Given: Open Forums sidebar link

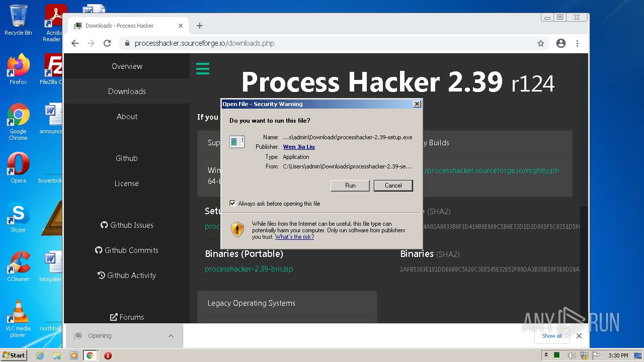Looking at the screenshot, I should [127, 317].
